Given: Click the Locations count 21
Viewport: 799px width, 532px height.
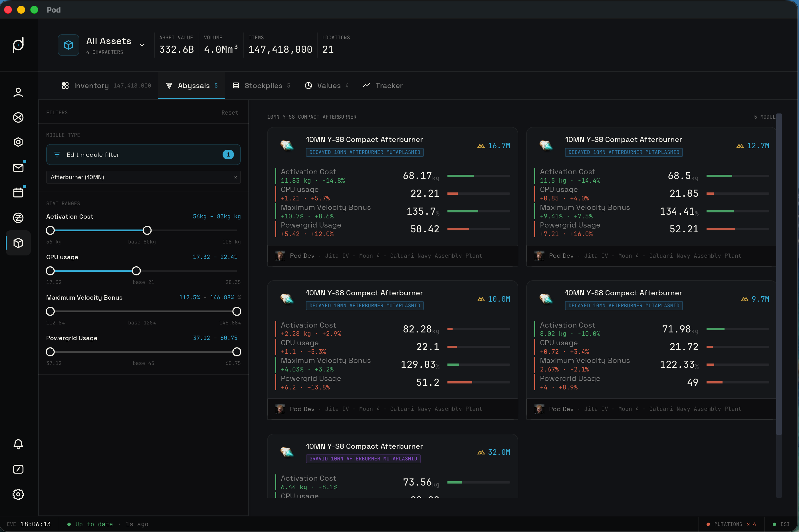Looking at the screenshot, I should tap(328, 50).
